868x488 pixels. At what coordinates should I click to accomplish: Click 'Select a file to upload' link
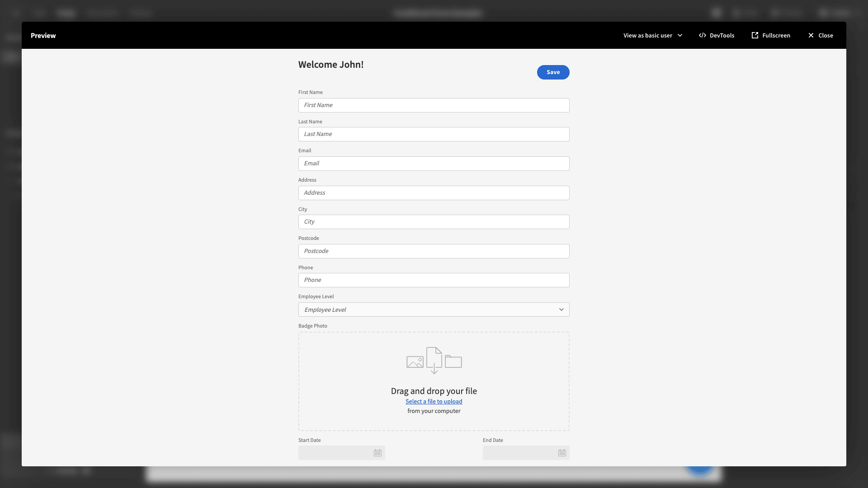point(434,401)
